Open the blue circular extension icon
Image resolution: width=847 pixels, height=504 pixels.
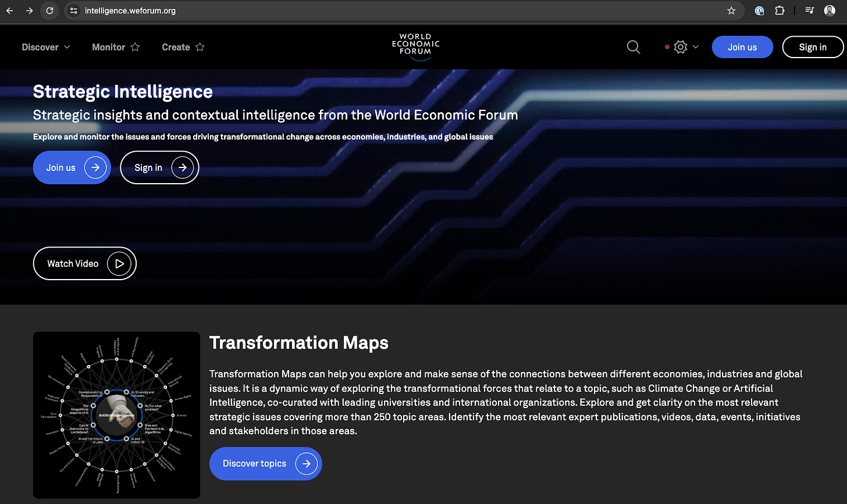759,10
